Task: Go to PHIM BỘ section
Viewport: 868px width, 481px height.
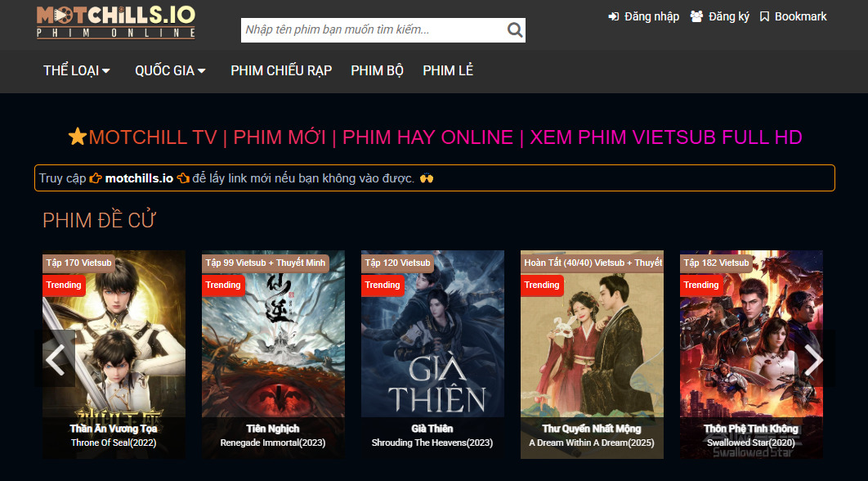Action: [377, 71]
